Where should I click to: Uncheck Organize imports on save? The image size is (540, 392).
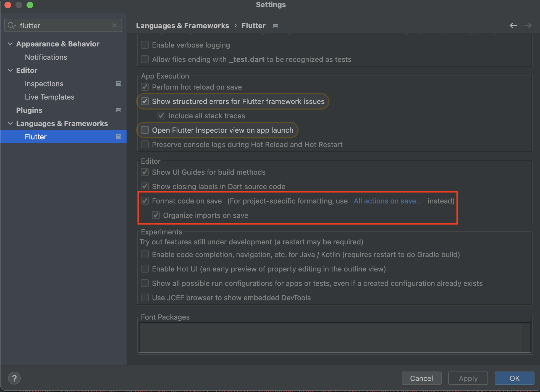tap(156, 215)
